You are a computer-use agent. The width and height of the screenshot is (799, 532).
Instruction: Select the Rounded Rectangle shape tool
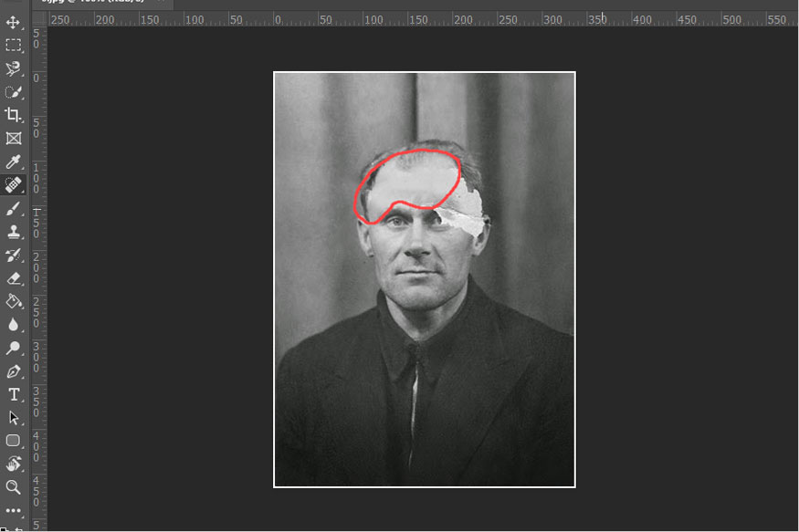(x=14, y=441)
